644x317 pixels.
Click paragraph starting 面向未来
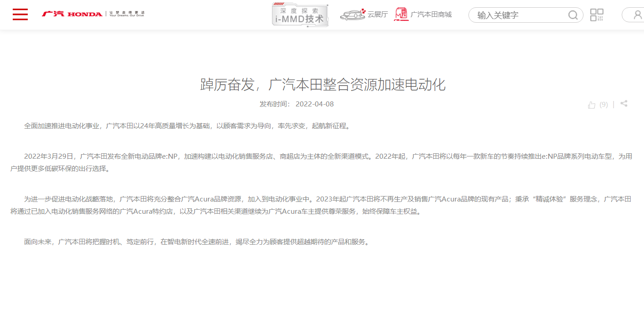pyautogui.click(x=198, y=242)
